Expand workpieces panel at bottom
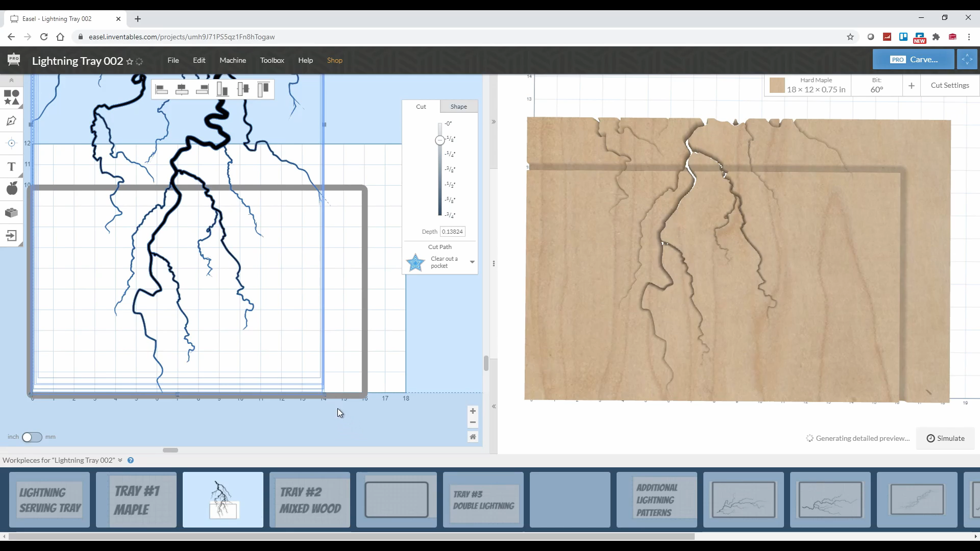 click(x=120, y=460)
